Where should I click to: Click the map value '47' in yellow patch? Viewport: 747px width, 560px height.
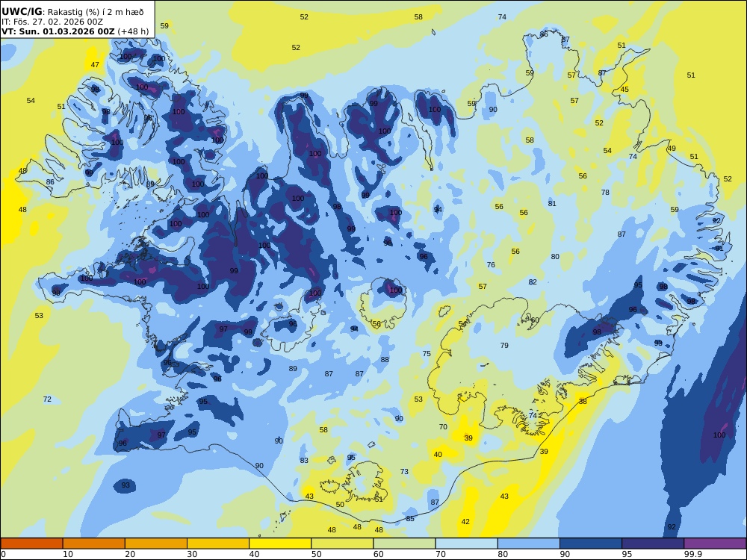tap(96, 65)
